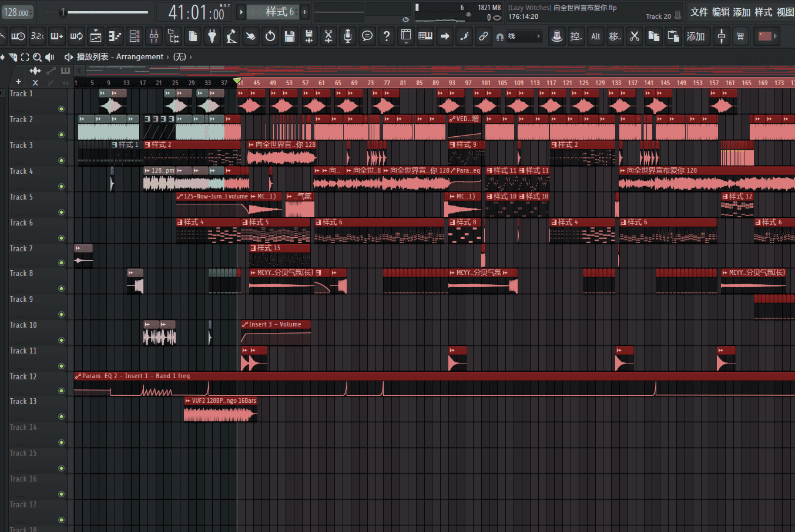Click the 添加 button in the toolbar

point(696,36)
